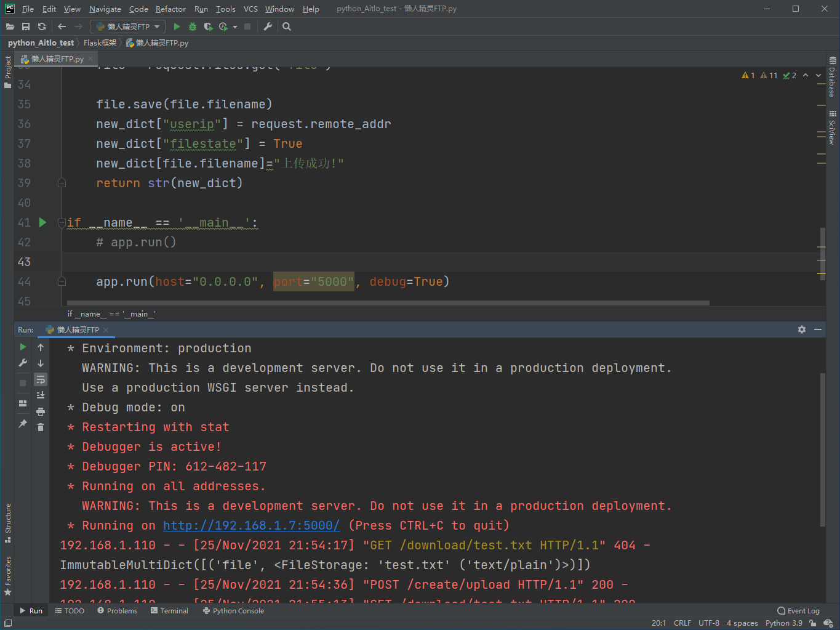Open the File menu
This screenshot has width=840, height=630.
tap(28, 9)
